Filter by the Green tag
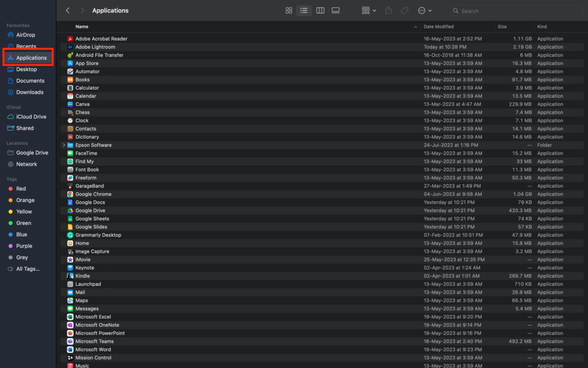Image resolution: width=588 pixels, height=368 pixels. 20,223
